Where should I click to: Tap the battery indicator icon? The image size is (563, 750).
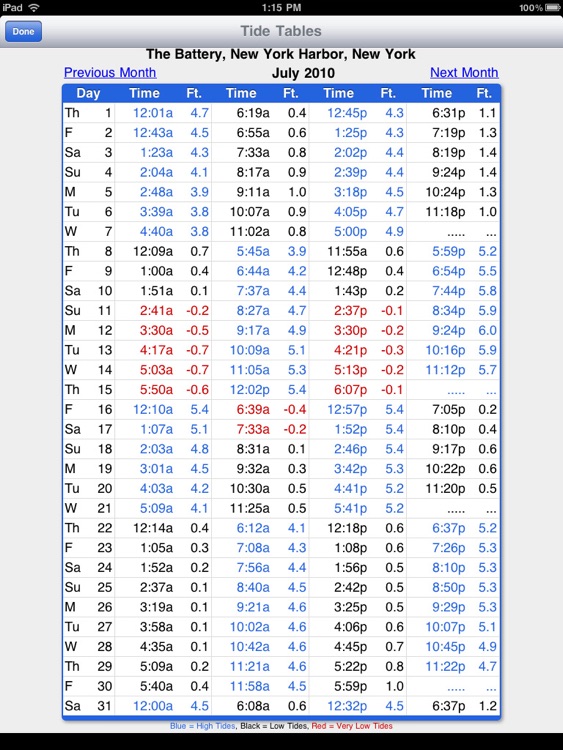tap(552, 8)
